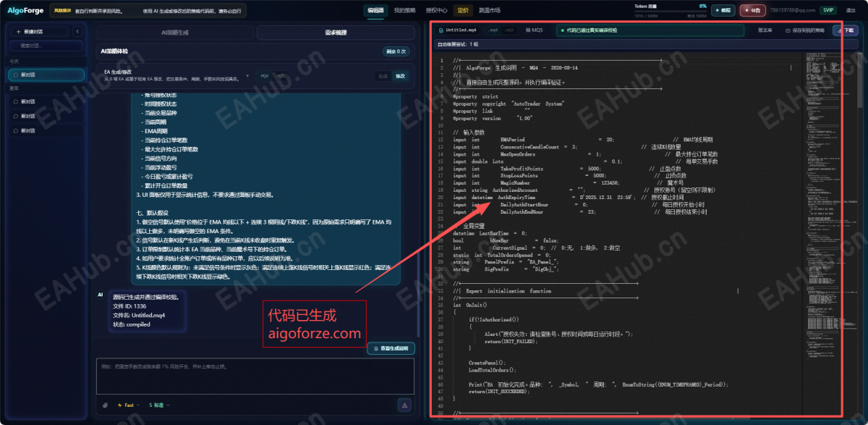The height and width of the screenshot is (425, 868).
Task: Focus the chat prompt input box
Action: tap(255, 376)
